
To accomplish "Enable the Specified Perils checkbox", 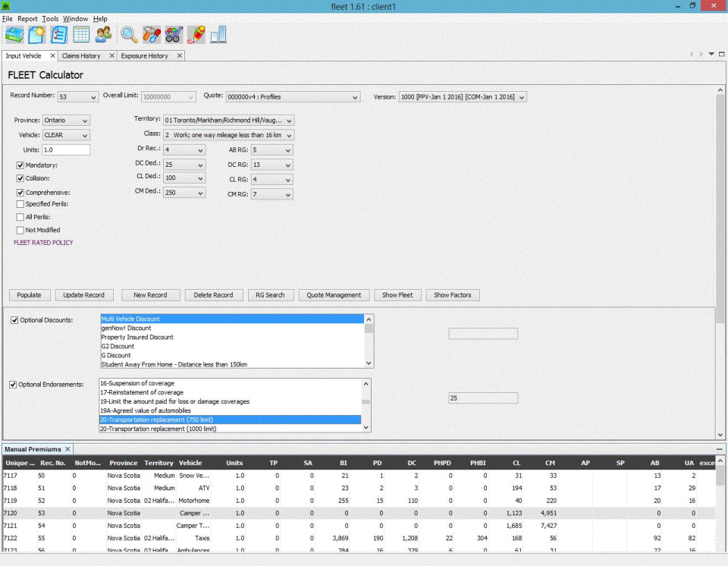I will (20, 204).
